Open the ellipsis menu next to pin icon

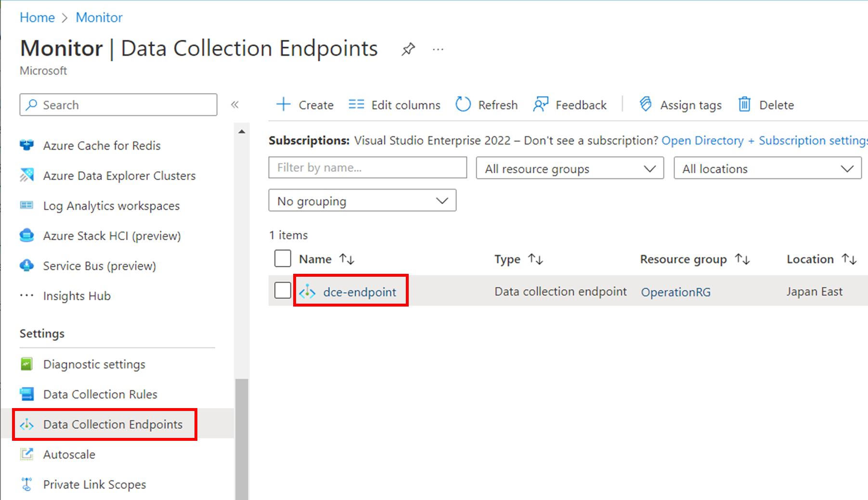pos(438,49)
